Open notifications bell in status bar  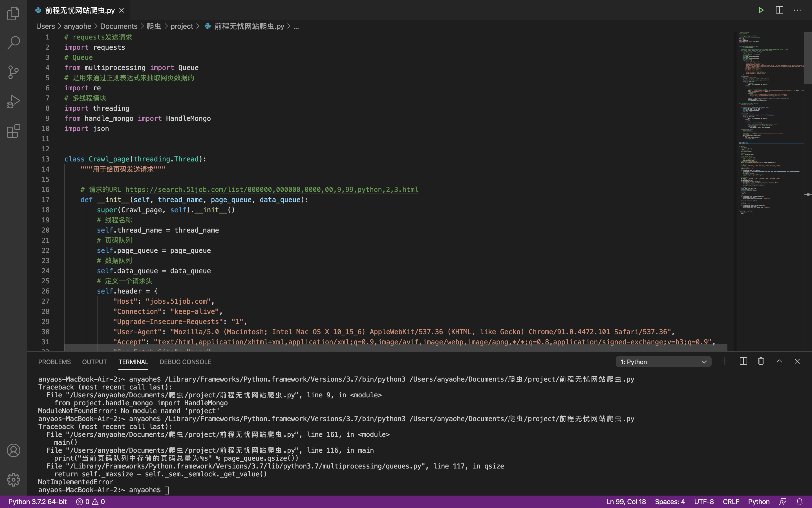click(800, 502)
